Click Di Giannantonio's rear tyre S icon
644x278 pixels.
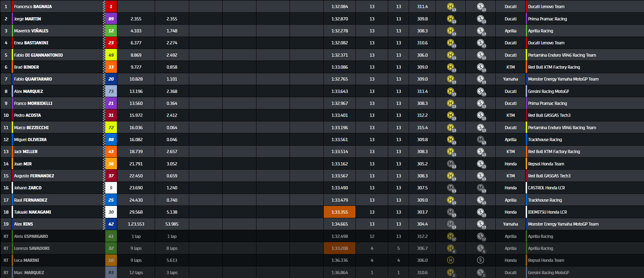[x=481, y=55]
